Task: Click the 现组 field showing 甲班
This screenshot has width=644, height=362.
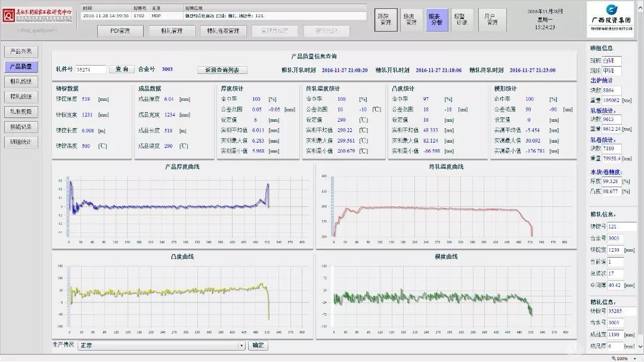Action: (x=612, y=71)
